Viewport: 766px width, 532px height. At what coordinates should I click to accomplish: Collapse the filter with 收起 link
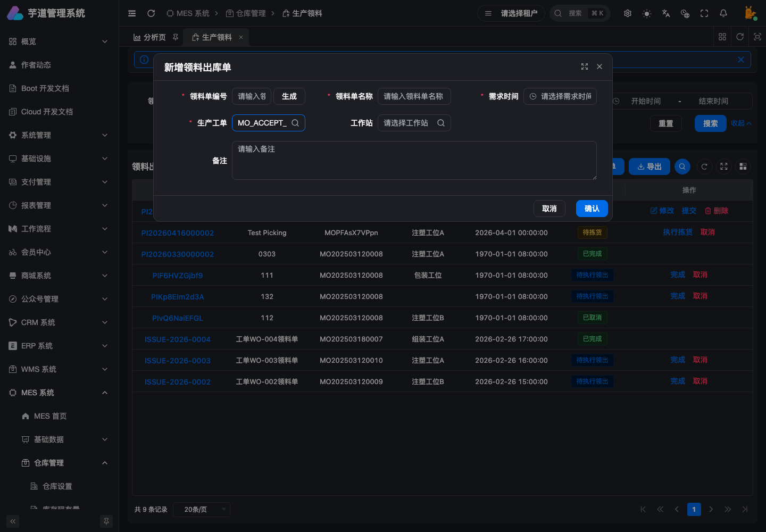[741, 123]
